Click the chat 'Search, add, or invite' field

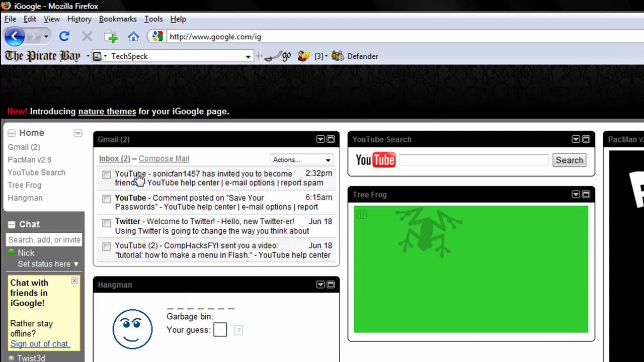tap(44, 240)
